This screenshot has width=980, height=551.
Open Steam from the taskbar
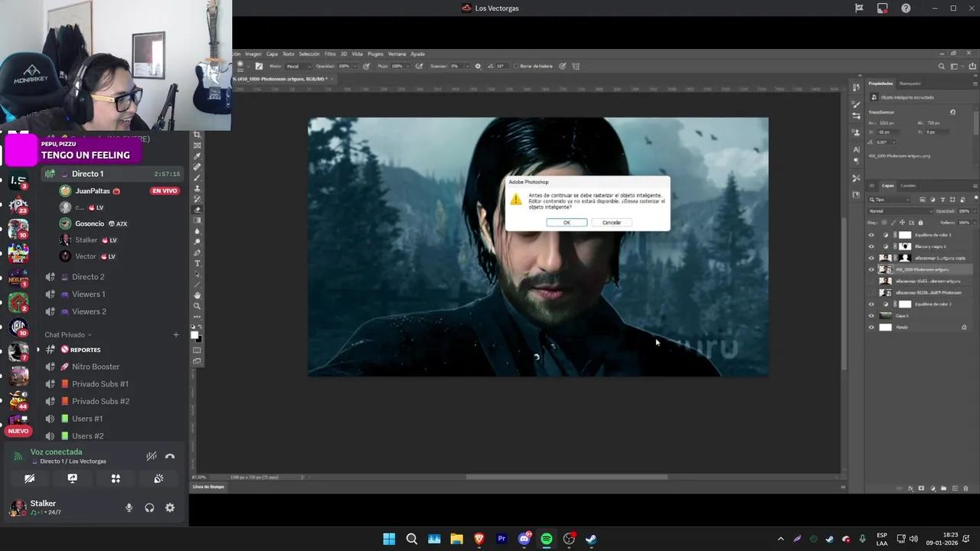[x=591, y=539]
